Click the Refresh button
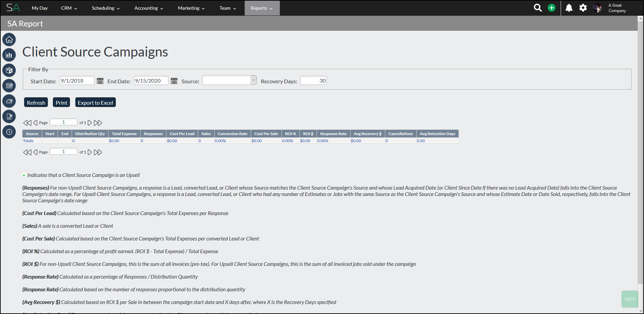The width and height of the screenshot is (644, 314). pos(36,102)
